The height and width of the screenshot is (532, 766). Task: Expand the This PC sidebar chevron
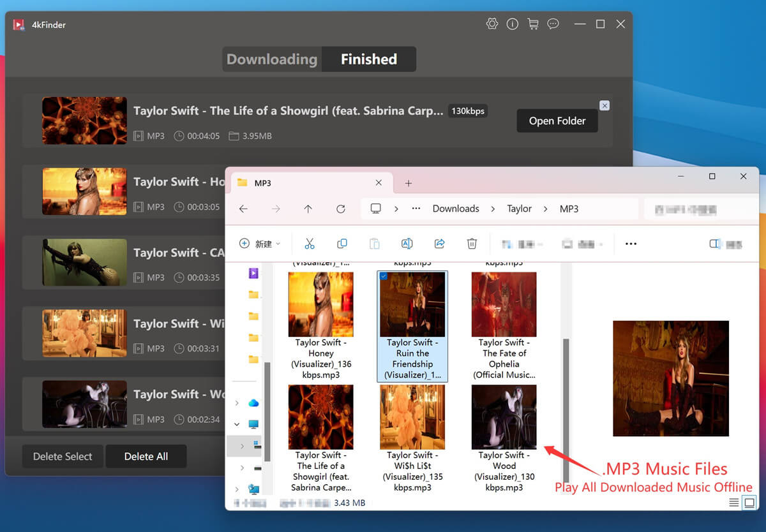(x=236, y=424)
